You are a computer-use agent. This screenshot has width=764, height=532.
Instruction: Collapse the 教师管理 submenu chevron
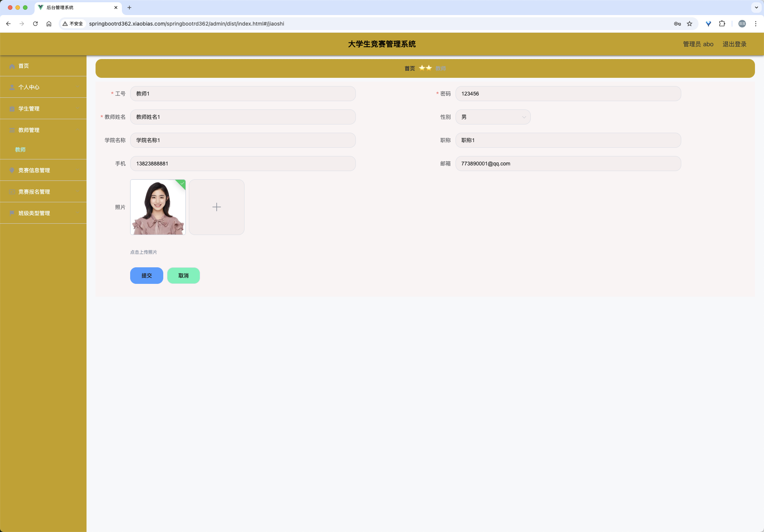(77, 130)
